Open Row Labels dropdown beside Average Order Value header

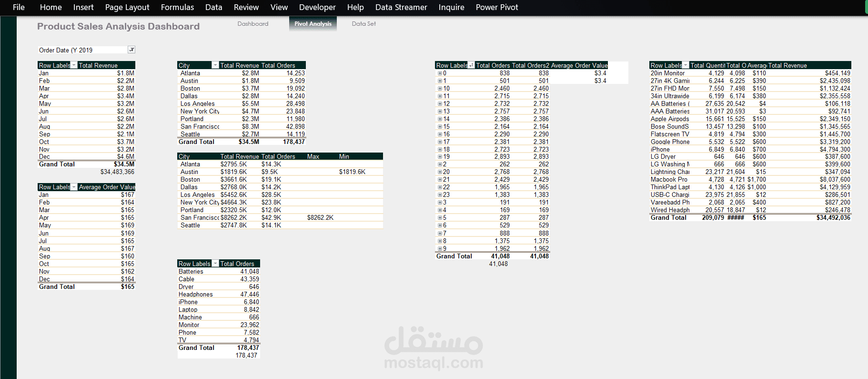tap(74, 187)
